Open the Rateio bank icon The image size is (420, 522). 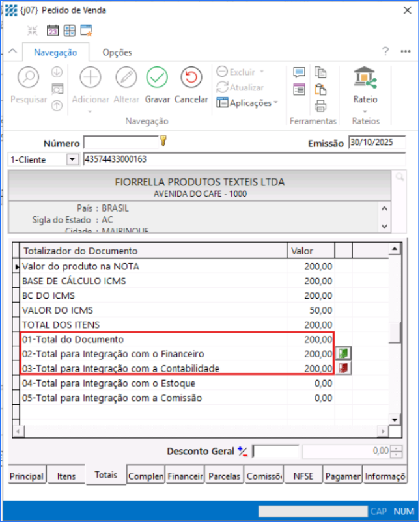(365, 78)
